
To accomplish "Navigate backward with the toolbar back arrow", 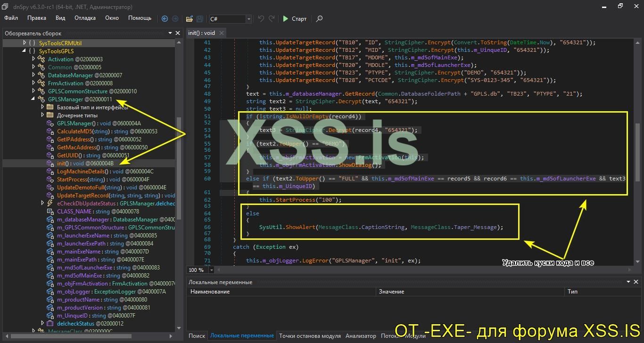I will 165,19.
